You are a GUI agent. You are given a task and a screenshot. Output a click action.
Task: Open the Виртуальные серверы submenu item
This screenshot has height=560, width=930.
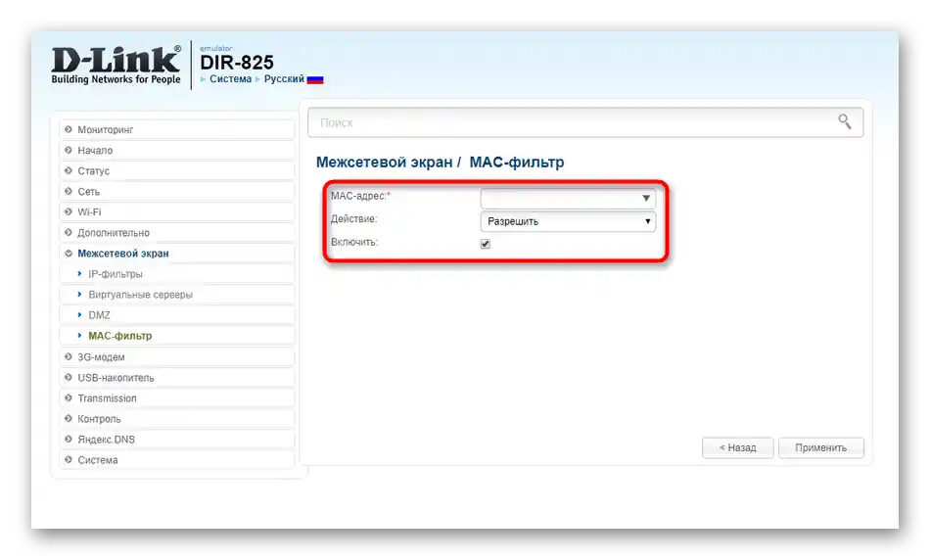pos(177,295)
